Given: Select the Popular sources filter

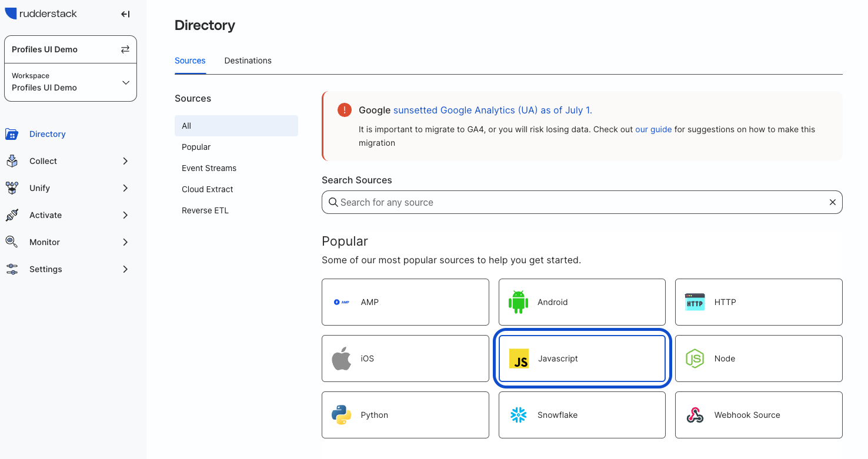Looking at the screenshot, I should 236,147.
